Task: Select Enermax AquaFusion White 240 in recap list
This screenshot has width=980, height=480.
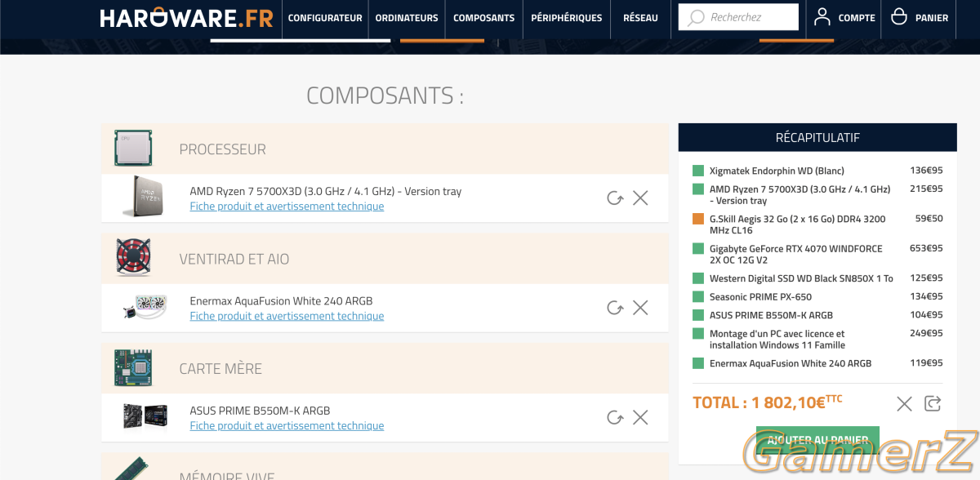Action: 791,363
